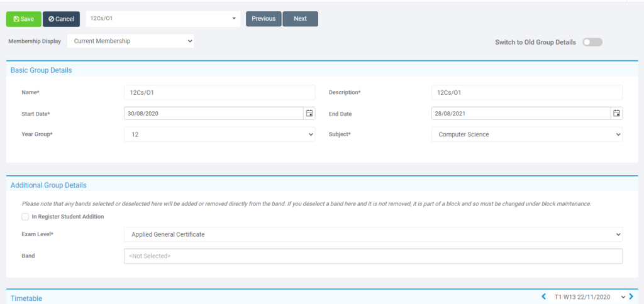
Task: Click the In Register Student Addition label
Action: pos(68,217)
